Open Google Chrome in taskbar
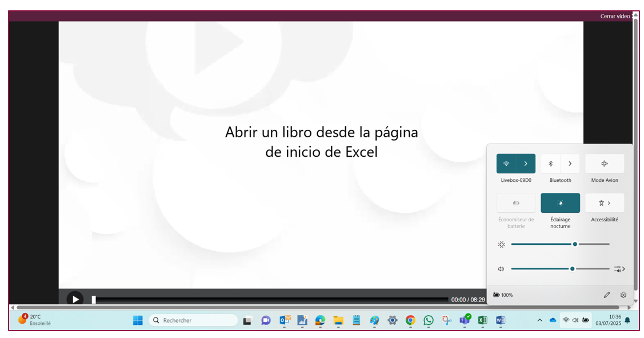Viewport: 644px width, 338px height. pos(410,320)
